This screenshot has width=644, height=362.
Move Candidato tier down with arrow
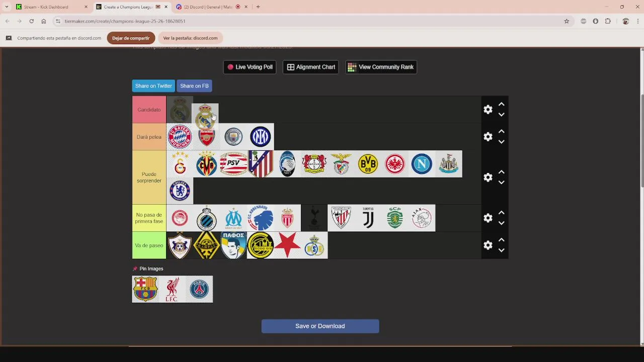(502, 115)
